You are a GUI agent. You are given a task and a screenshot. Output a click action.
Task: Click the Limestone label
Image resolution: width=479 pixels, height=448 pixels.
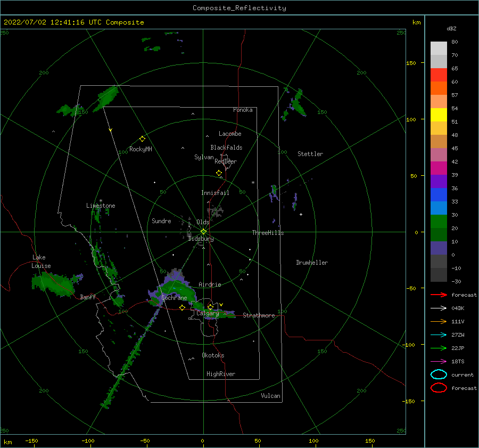coord(101,206)
